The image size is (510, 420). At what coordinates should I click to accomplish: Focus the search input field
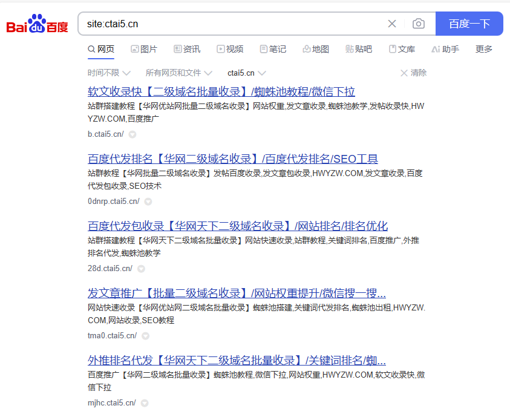pos(234,24)
